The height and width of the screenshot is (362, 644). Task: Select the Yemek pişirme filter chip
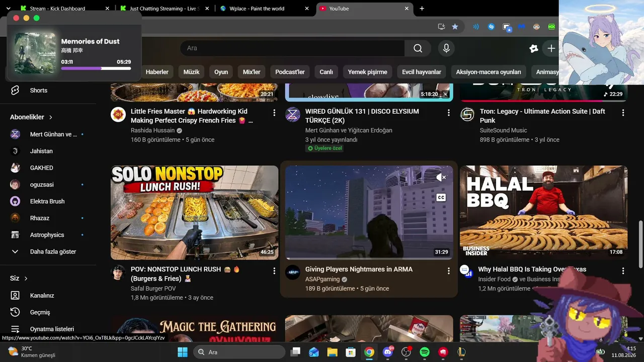tap(368, 72)
